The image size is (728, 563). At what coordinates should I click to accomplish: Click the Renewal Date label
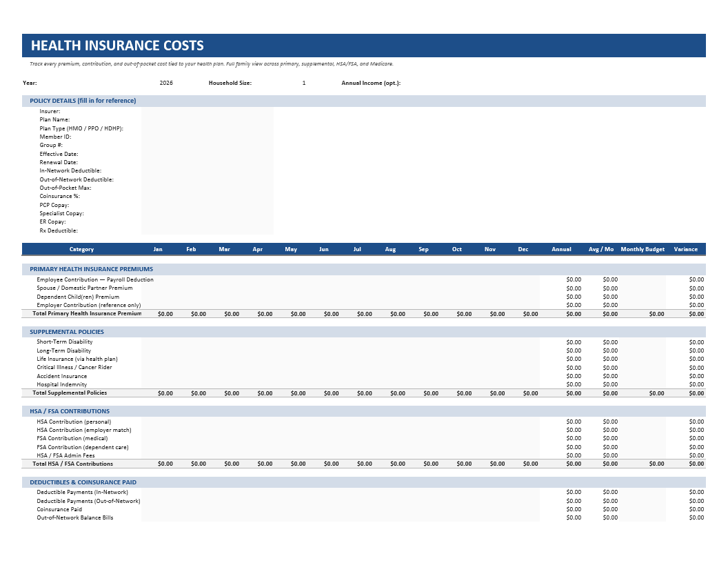click(59, 163)
